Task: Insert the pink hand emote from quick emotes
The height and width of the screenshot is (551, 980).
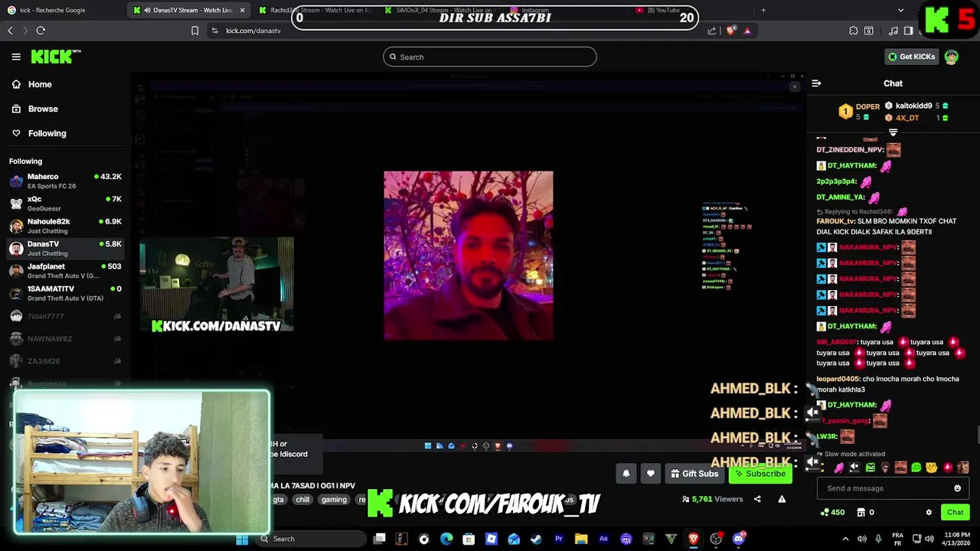Action: coord(839,468)
